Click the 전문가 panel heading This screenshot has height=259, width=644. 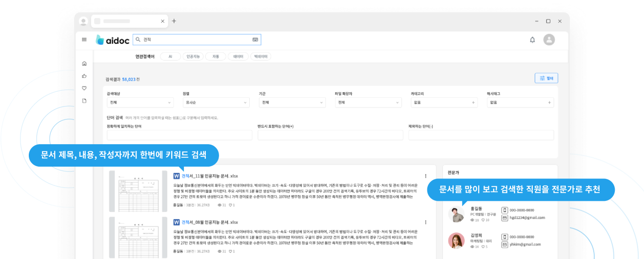453,173
